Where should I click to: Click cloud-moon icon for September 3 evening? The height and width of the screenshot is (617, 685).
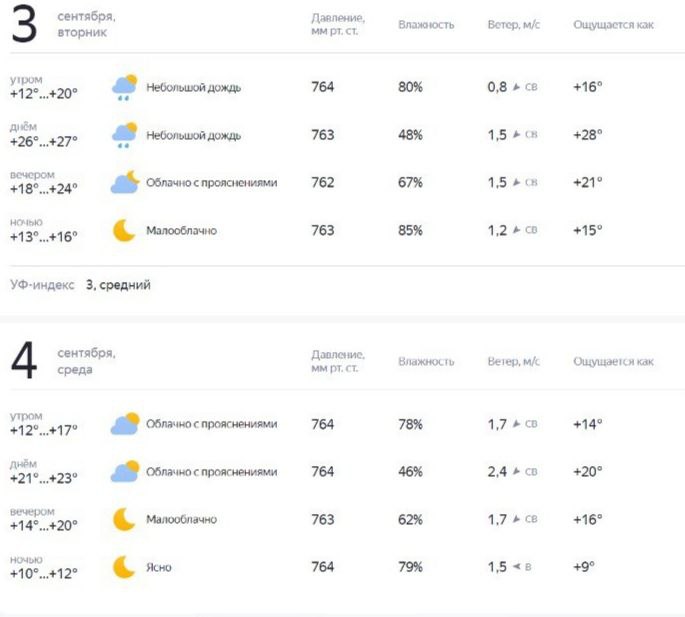tap(125, 182)
